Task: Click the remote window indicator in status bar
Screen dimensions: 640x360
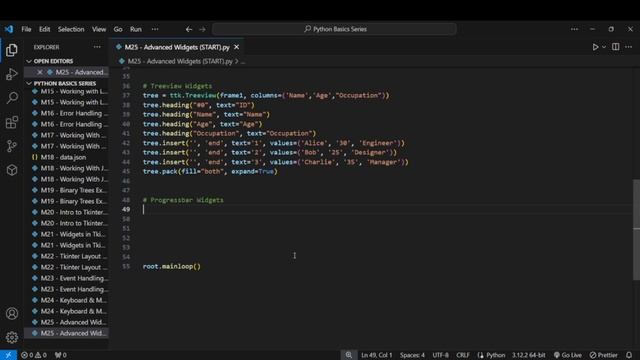Action: click(8, 355)
